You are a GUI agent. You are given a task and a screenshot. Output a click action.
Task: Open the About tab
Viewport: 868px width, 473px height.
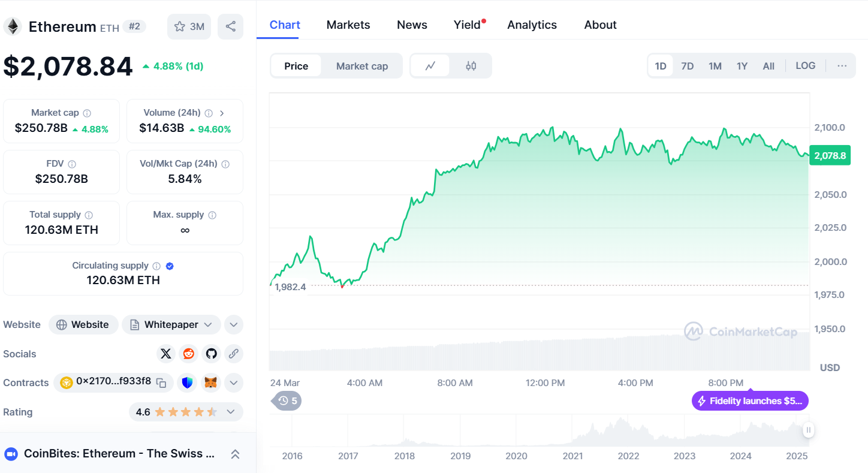[600, 25]
